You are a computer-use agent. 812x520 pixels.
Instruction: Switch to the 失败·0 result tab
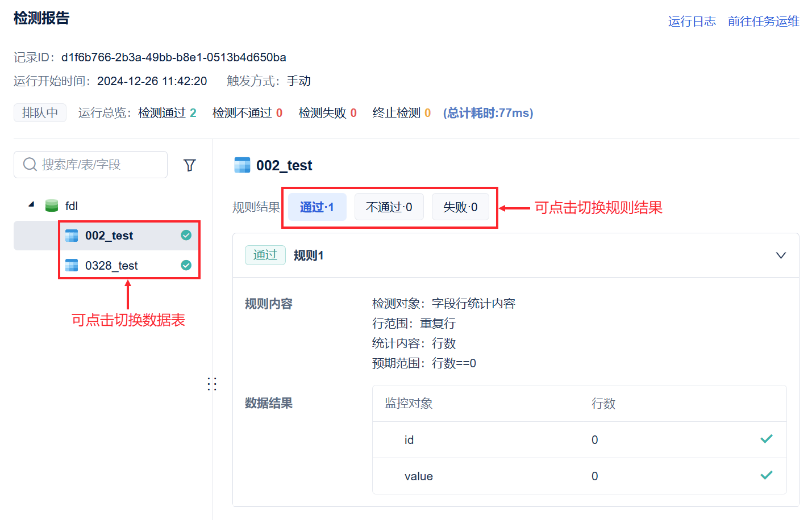(x=460, y=207)
